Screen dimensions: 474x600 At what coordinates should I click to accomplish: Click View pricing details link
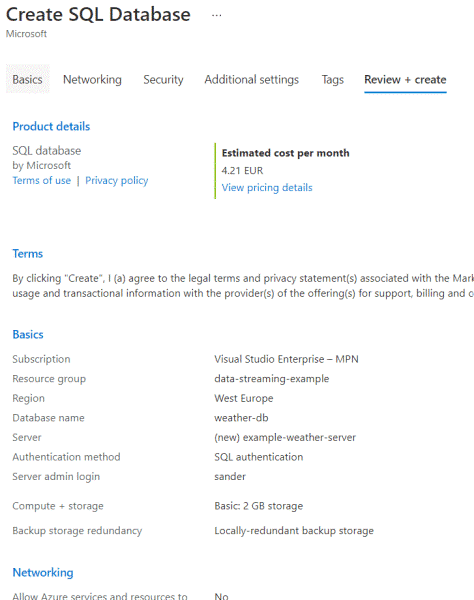267,188
